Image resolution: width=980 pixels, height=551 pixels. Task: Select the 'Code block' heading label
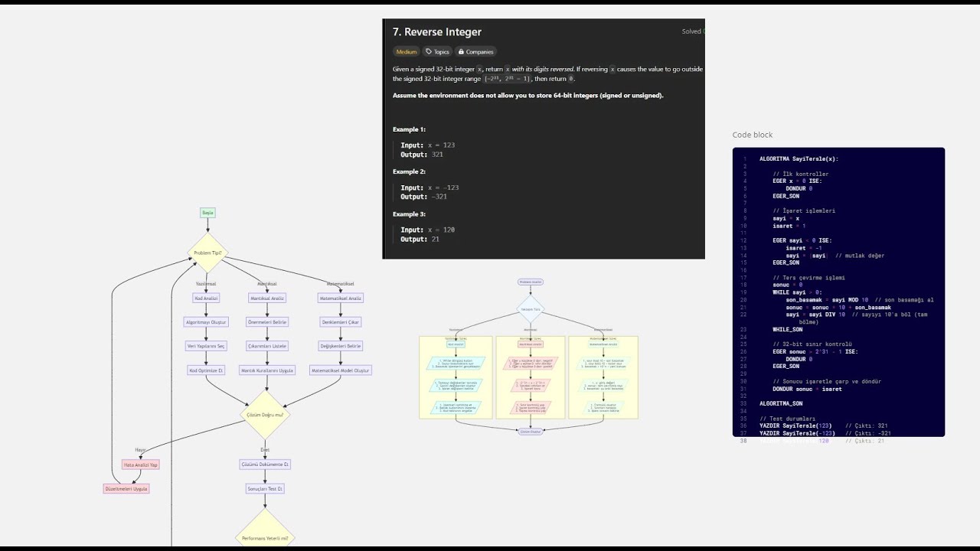click(753, 135)
